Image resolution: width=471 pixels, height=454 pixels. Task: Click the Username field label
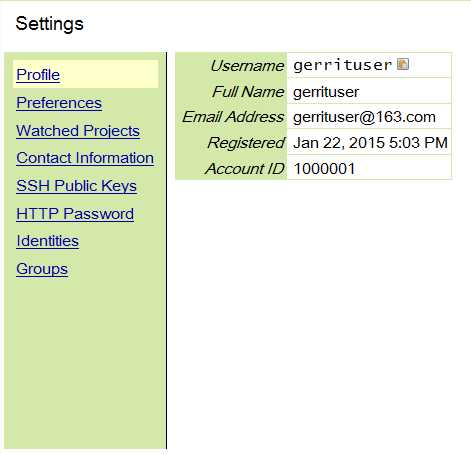click(247, 66)
